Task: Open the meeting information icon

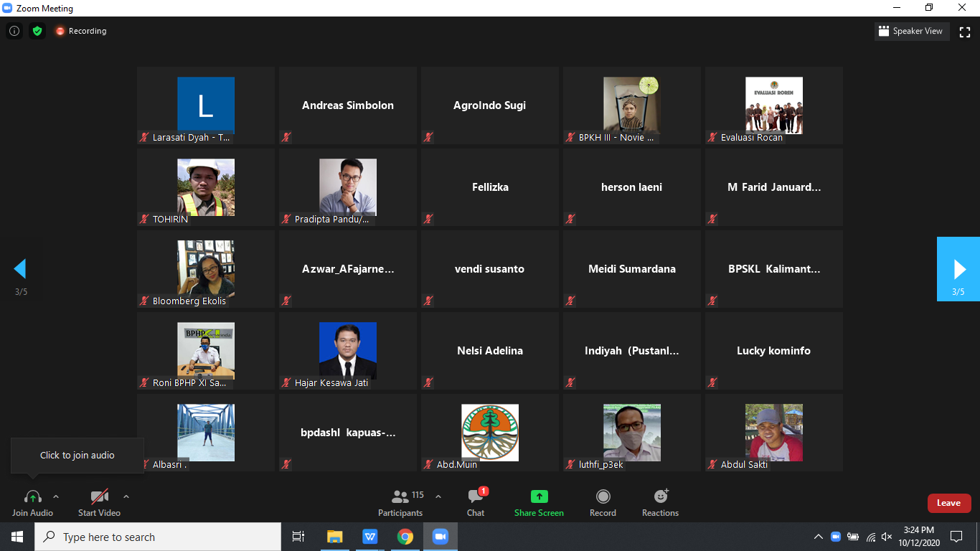Action: [14, 31]
